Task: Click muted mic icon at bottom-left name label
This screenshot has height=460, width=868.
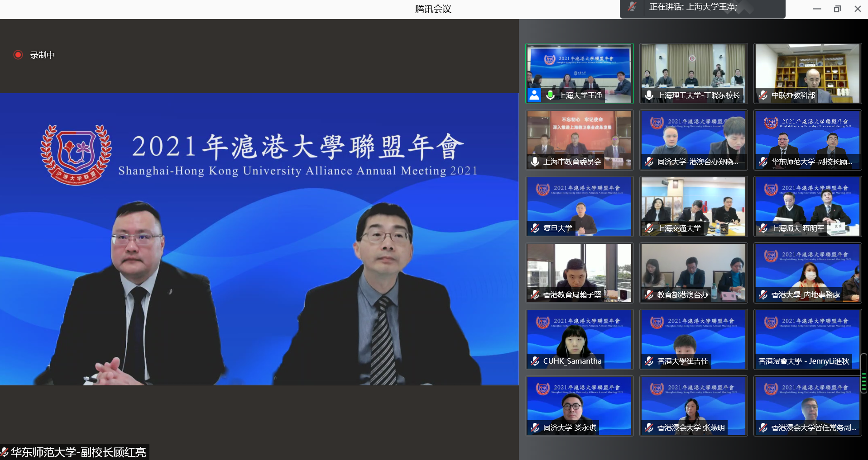Action: point(5,452)
